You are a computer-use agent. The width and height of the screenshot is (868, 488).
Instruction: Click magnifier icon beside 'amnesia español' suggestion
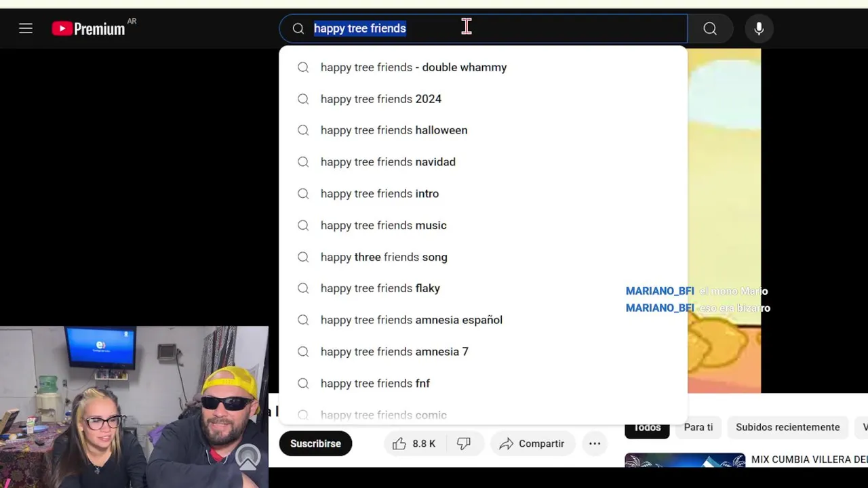pyautogui.click(x=303, y=320)
